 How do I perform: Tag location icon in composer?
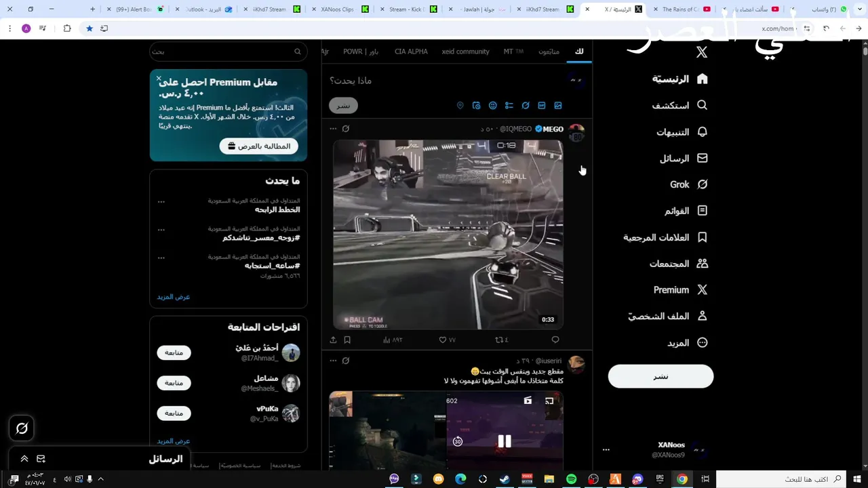click(460, 106)
